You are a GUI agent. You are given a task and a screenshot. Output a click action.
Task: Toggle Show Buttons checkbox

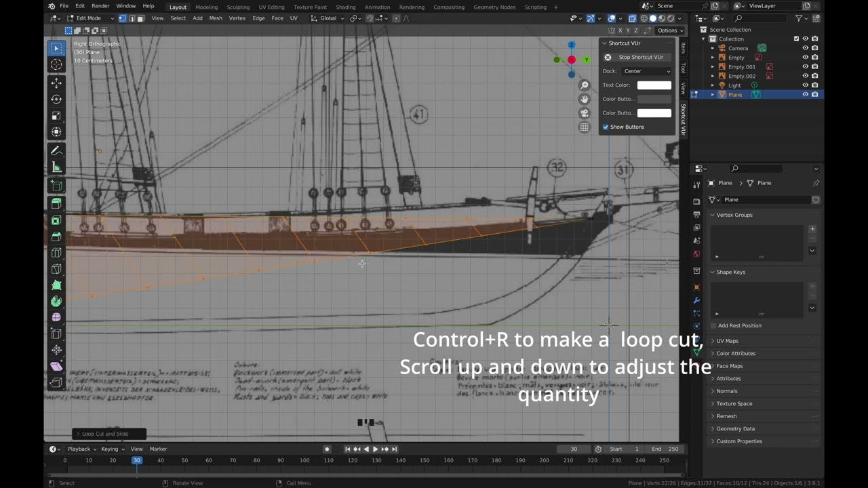point(606,127)
